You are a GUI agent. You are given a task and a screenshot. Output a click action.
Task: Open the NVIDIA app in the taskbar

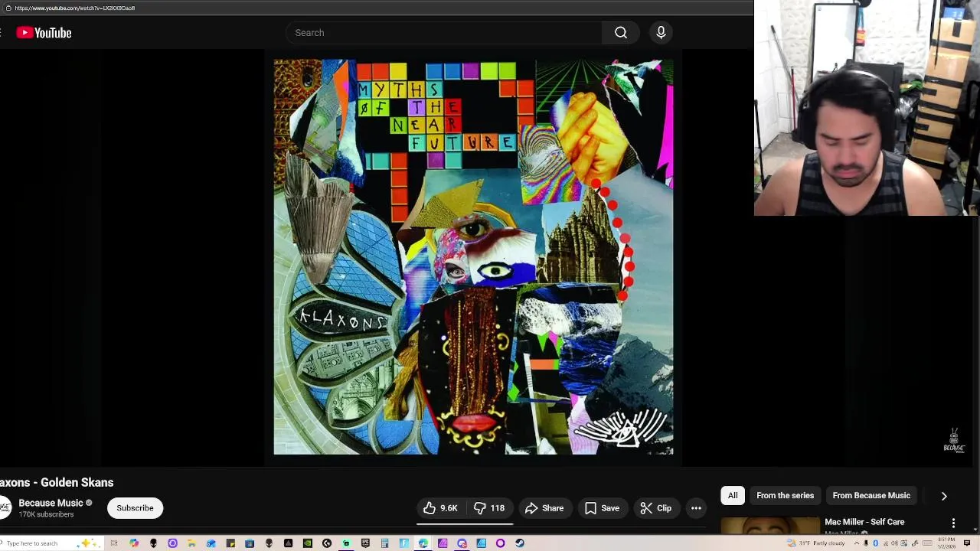pyautogui.click(x=307, y=543)
